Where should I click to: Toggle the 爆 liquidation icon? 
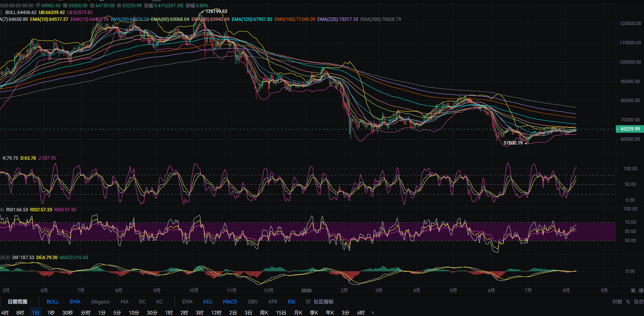pos(641,291)
